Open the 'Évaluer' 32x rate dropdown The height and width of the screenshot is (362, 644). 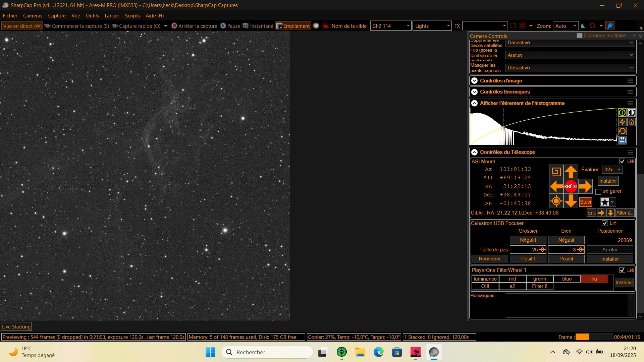612,170
